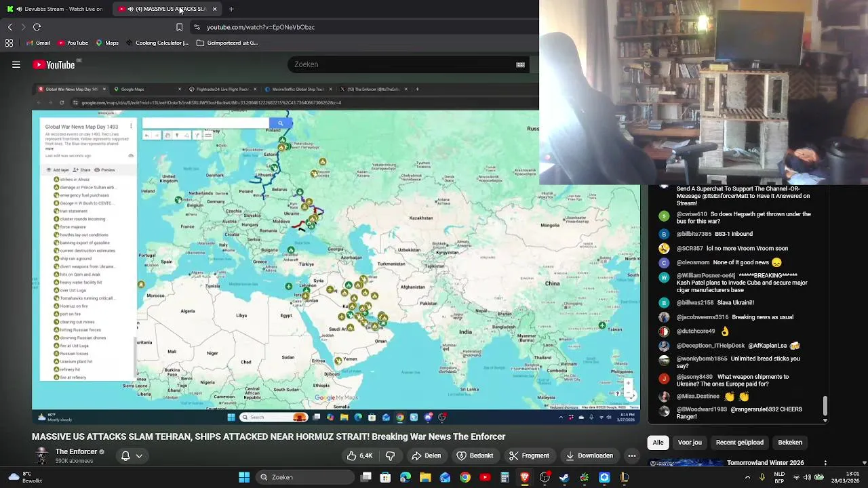The height and width of the screenshot is (488, 868).
Task: Mute audio on the MASSIVE US ATTACKS tab
Action: (130, 9)
